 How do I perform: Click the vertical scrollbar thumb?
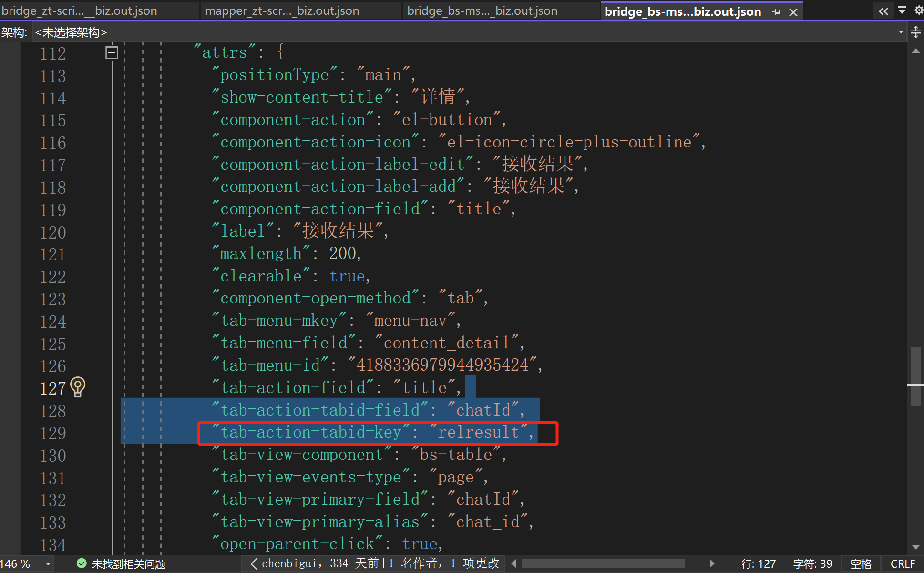point(915,376)
